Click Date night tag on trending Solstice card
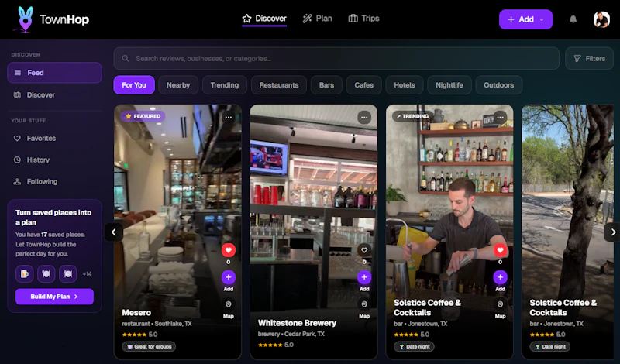The image size is (620, 364). (414, 347)
